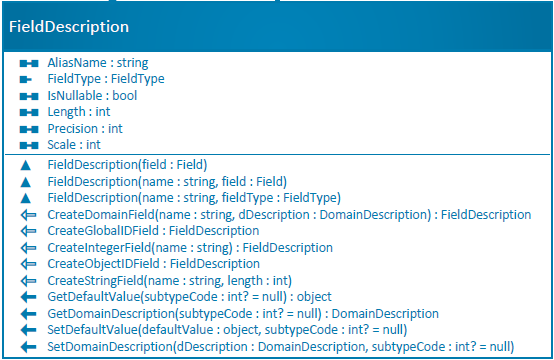Click the hollow arrow icon beside CreateStringField
The image size is (554, 360).
click(28, 281)
